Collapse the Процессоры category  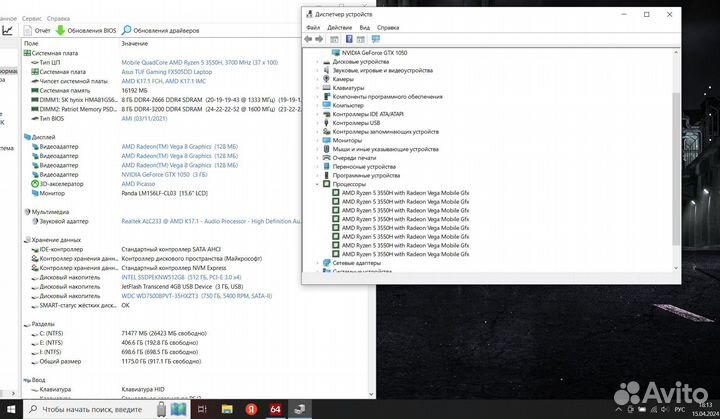(x=317, y=184)
